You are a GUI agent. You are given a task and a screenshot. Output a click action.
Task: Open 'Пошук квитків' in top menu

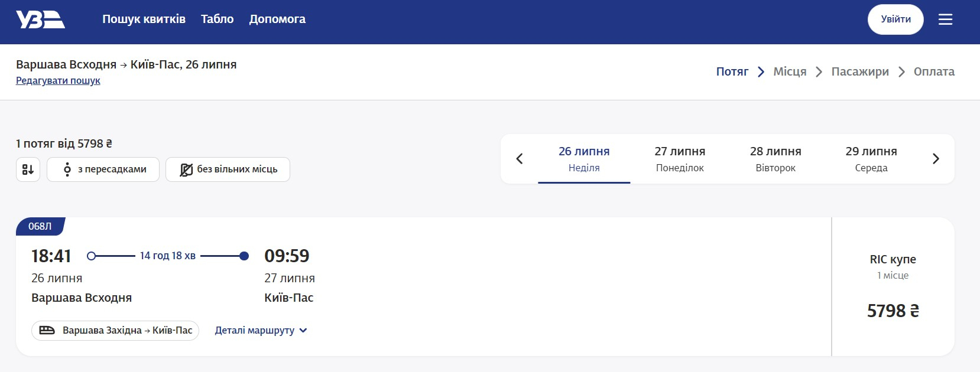click(x=144, y=19)
